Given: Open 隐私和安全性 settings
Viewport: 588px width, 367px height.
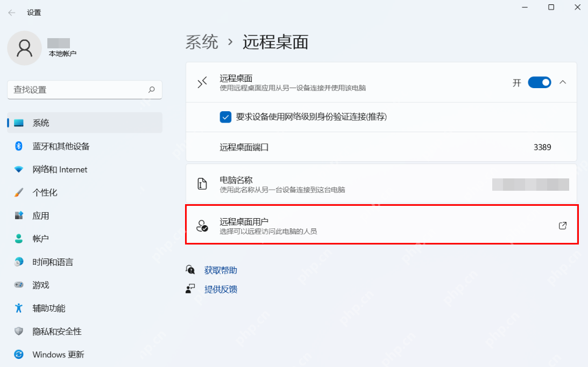Looking at the screenshot, I should [x=85, y=331].
